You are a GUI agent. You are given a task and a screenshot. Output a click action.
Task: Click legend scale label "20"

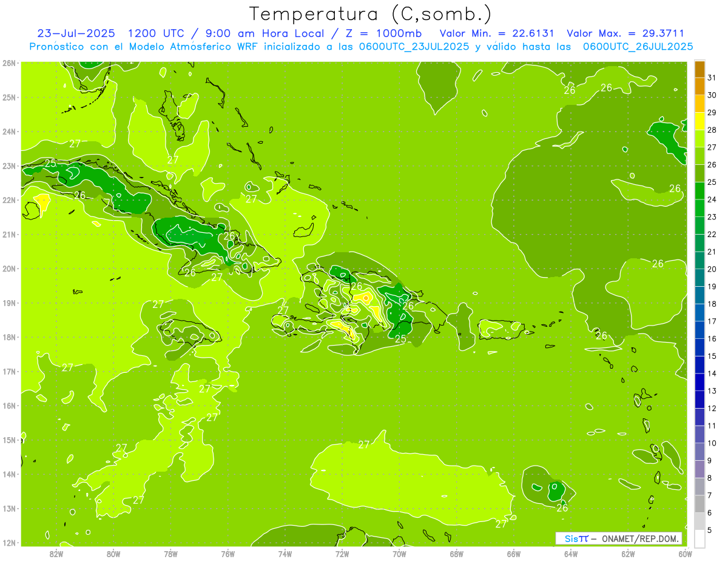[x=712, y=269]
